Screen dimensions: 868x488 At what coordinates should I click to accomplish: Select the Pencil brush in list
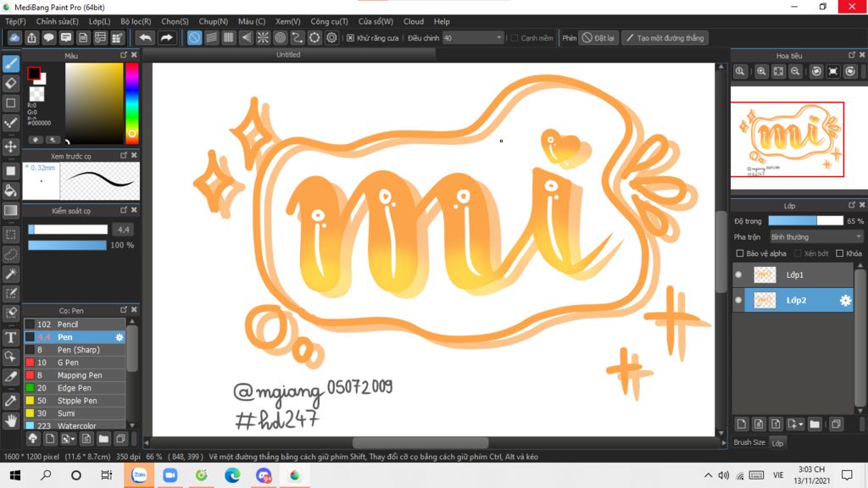(x=75, y=324)
